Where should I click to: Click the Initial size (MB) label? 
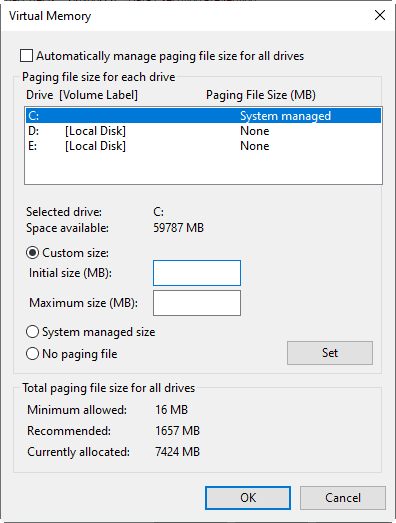click(x=70, y=273)
